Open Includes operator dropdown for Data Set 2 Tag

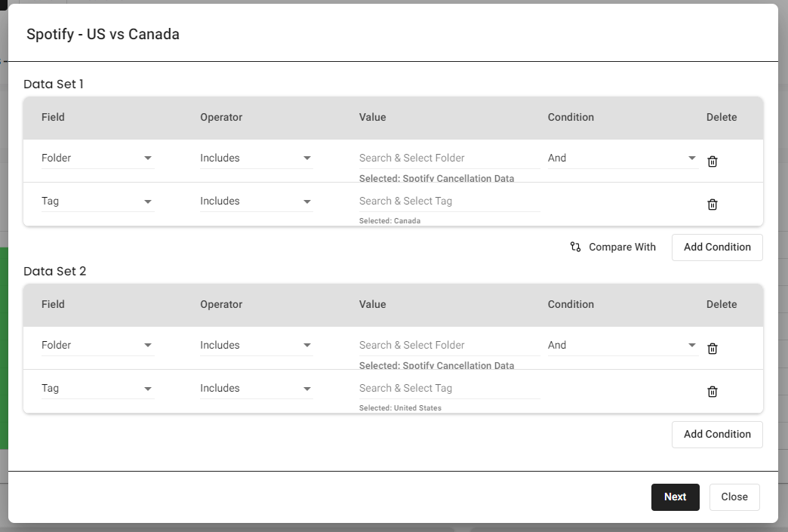pos(257,389)
